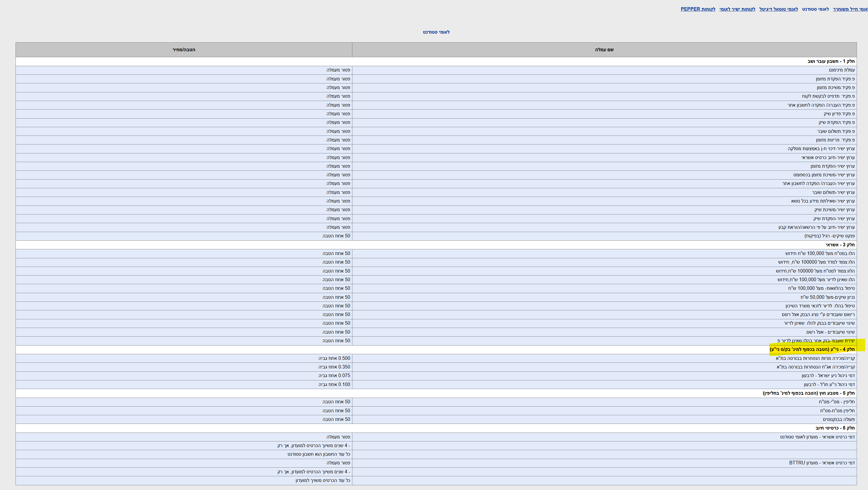Image resolution: width=868 pixels, height=490 pixels.
Task: Click the חלק 5 - מטבע חוץ heading
Action: pyautogui.click(x=809, y=393)
